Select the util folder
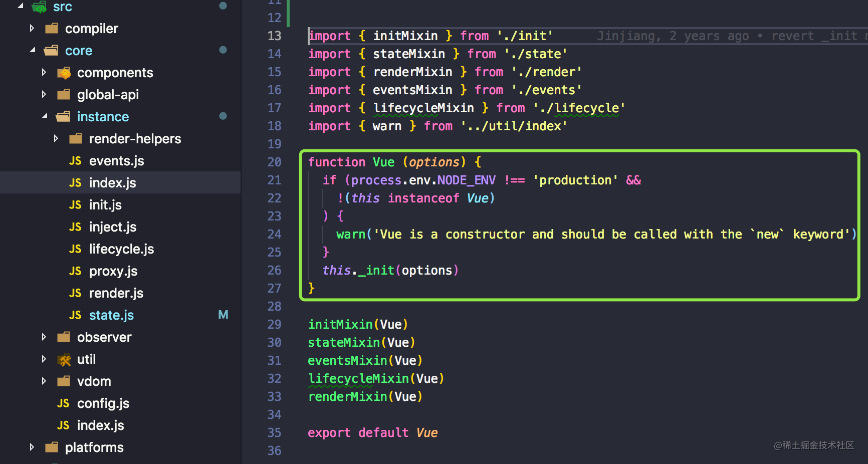Screen dimensions: 868x464 86,359
